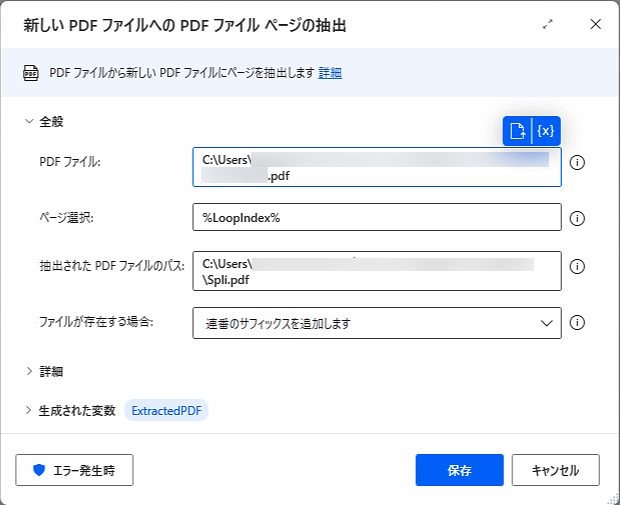The width and height of the screenshot is (620, 505).
Task: Select the ExtractedPDF variable badge
Action: (x=166, y=410)
